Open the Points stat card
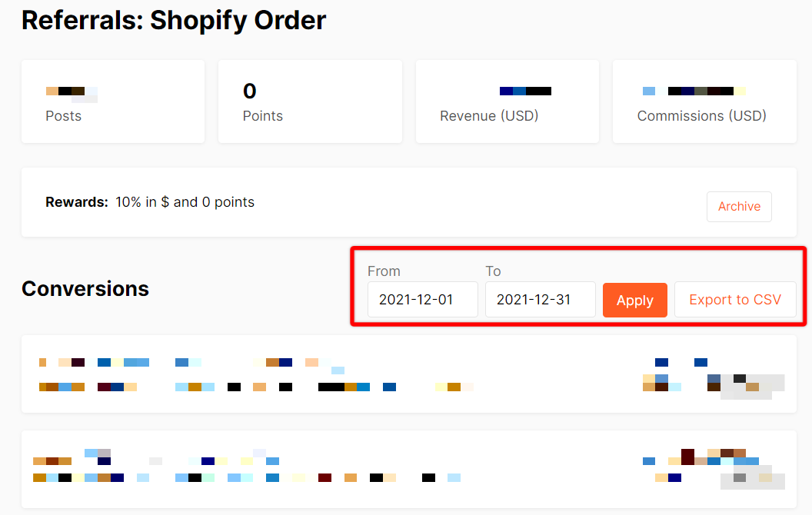This screenshot has height=515, width=812. [310, 101]
